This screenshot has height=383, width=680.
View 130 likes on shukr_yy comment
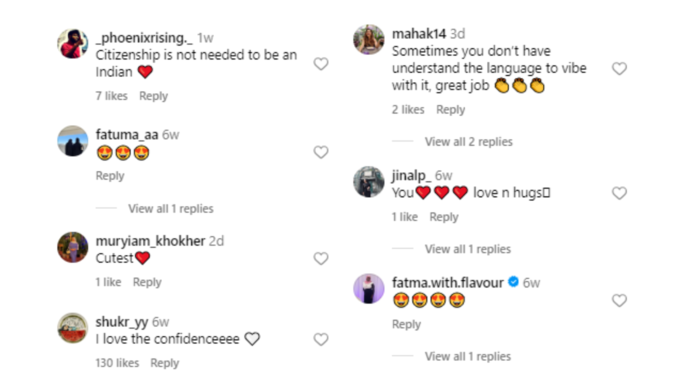point(117,363)
